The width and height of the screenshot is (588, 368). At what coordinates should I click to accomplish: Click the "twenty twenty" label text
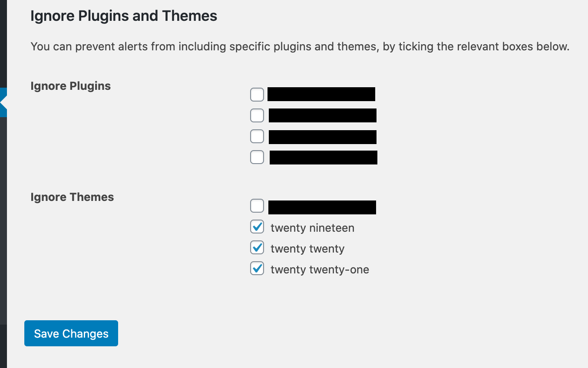pyautogui.click(x=307, y=249)
